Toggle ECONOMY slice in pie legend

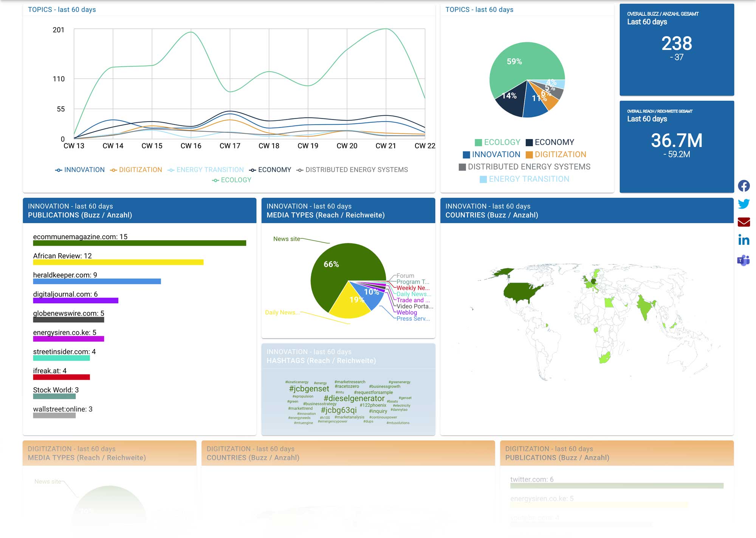550,142
